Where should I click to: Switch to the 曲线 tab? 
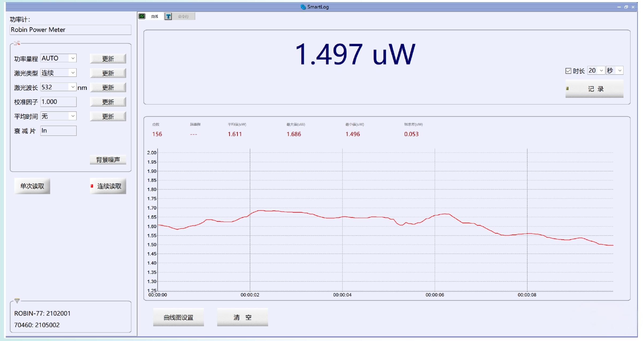pos(151,16)
